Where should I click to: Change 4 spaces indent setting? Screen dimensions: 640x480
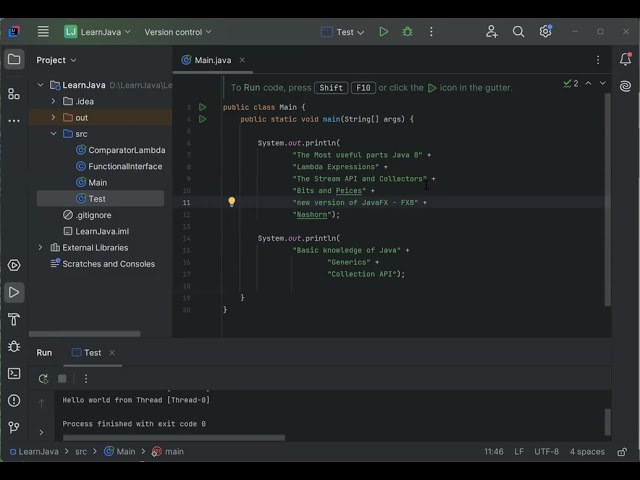coord(587,452)
